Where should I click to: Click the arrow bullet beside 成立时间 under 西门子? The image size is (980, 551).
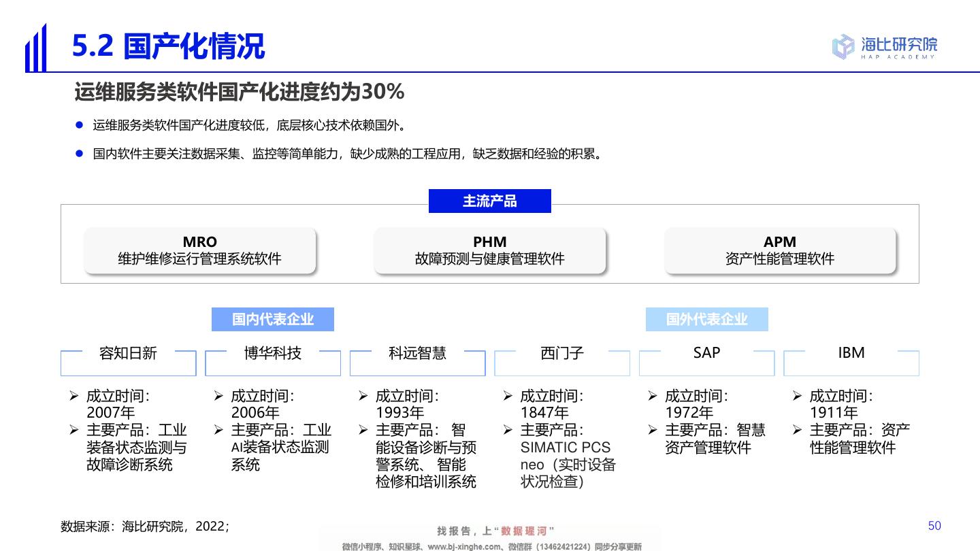coord(508,396)
